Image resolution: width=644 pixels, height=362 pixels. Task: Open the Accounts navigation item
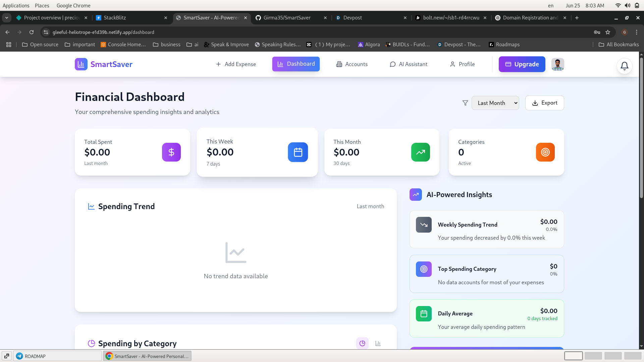coord(352,64)
